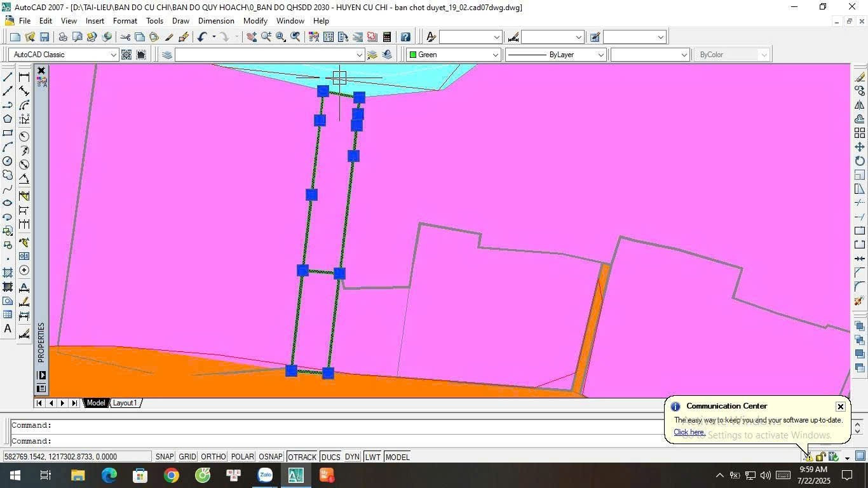
Task: Follow the "Click here" link
Action: pos(689,432)
